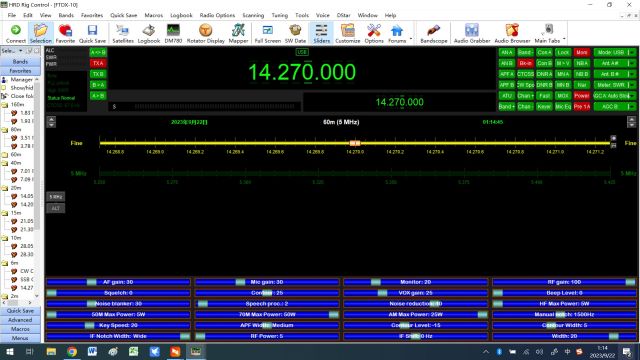
Task: Toggle the MOX transmit button
Action: click(563, 96)
